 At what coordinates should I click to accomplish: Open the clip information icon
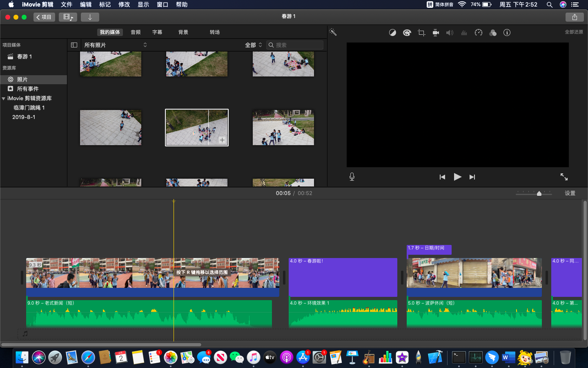[x=507, y=33]
